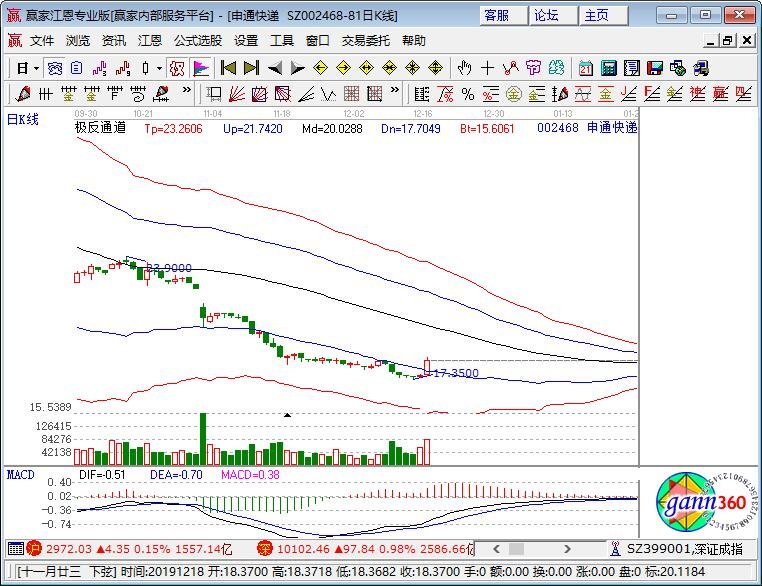The image size is (762, 586).
Task: Click the network globe computers icon
Action: pos(677,68)
